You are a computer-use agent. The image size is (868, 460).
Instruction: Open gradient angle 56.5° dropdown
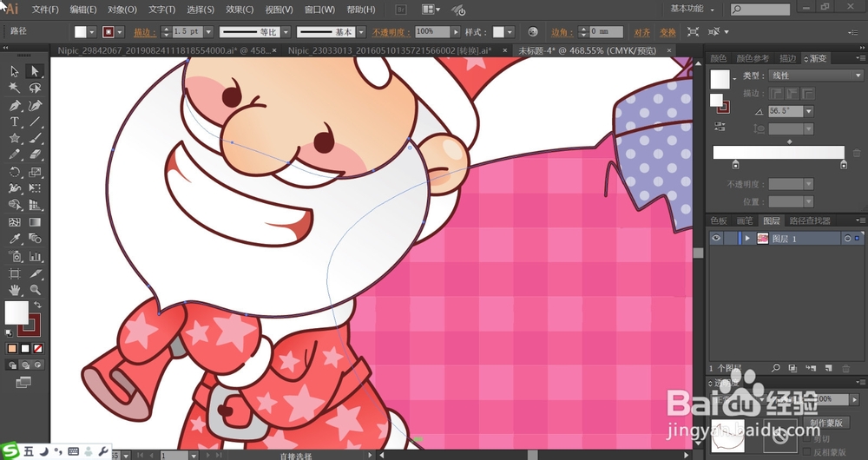(809, 111)
